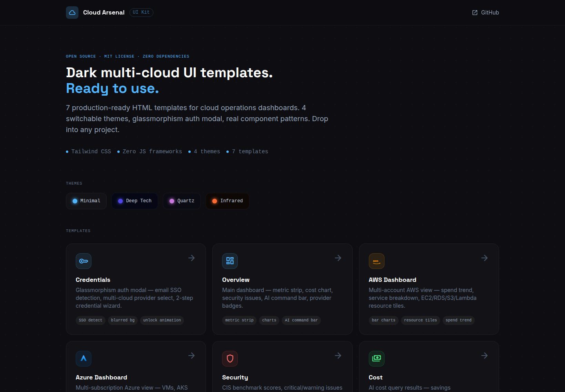
Task: Open the GitHub link in the header
Action: (485, 13)
